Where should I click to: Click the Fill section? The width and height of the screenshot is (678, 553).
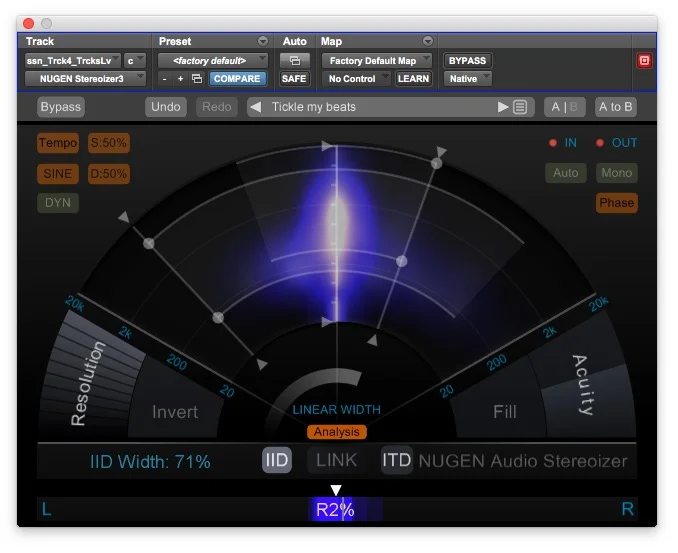pos(505,412)
